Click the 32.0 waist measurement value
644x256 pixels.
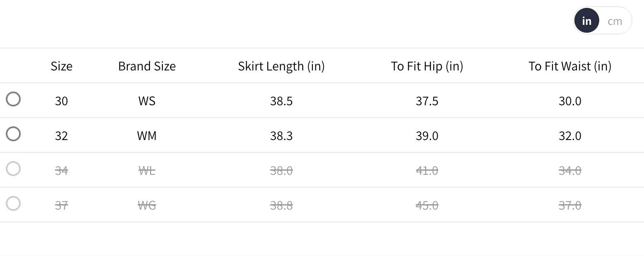pos(570,136)
